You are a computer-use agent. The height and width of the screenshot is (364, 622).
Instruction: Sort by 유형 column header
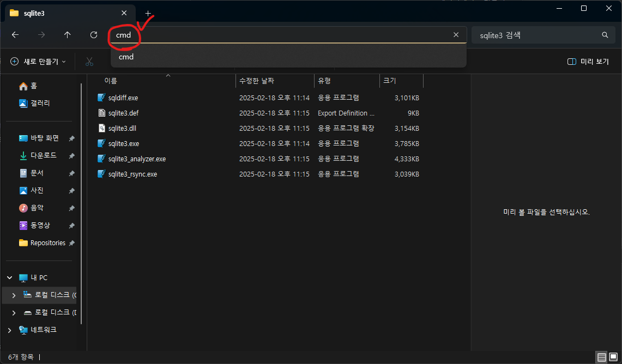click(324, 81)
